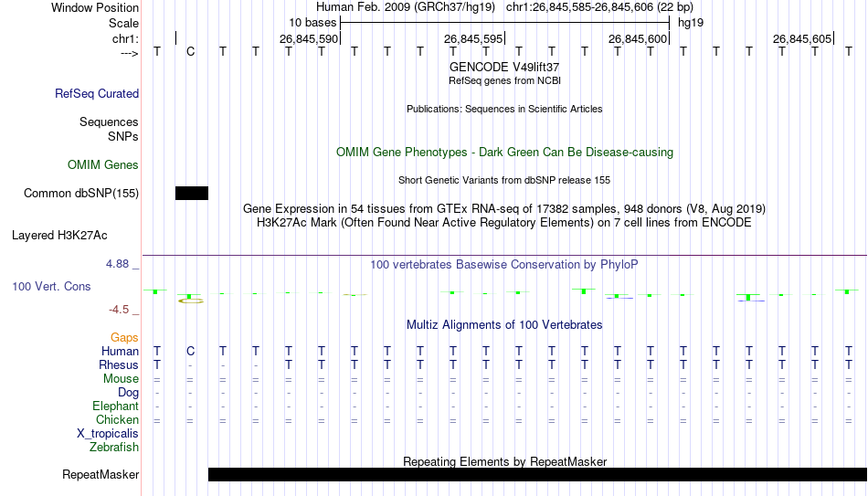Open the 100 Vert. Cons track label
The width and height of the screenshot is (868, 496).
[51, 286]
